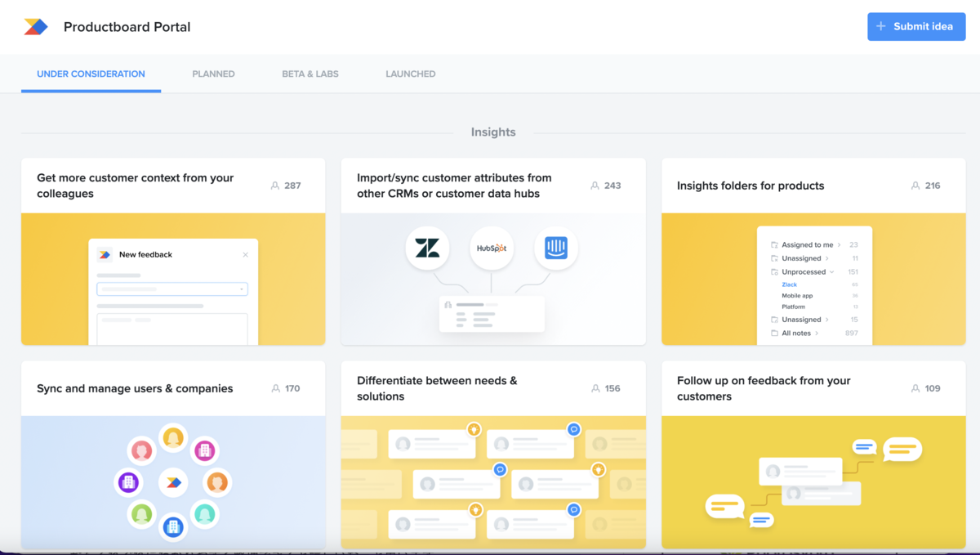The width and height of the screenshot is (980, 555).
Task: Click 'Assigned to me' row in illustration
Action: [814, 244]
